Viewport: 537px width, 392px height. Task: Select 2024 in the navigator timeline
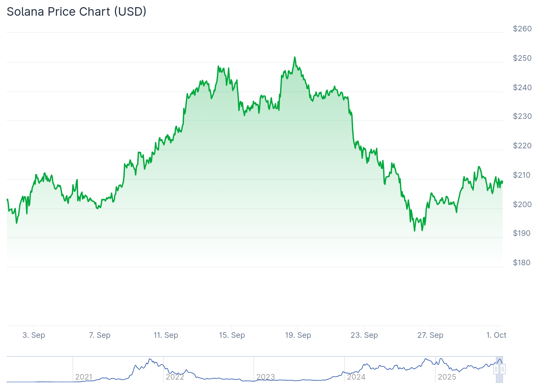[356, 377]
